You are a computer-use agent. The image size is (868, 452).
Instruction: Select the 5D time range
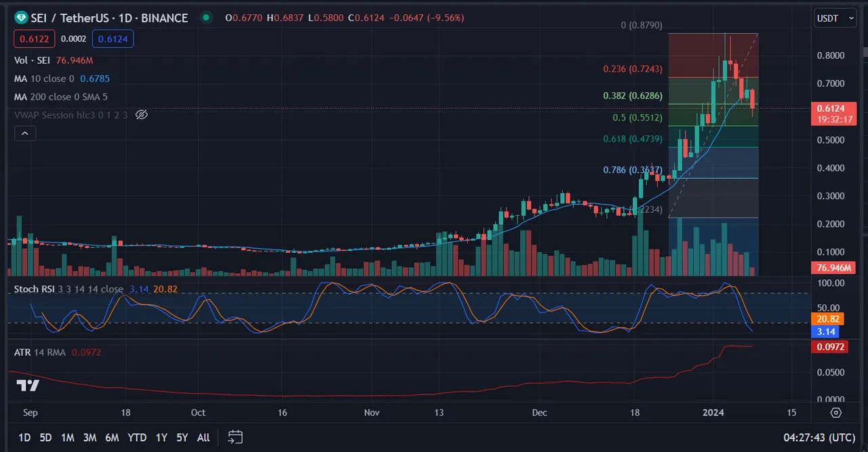[45, 438]
